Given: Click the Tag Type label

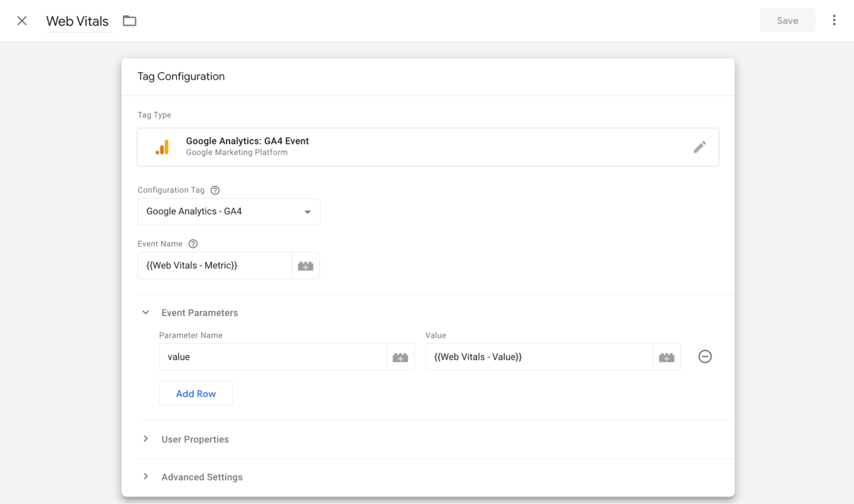Looking at the screenshot, I should pyautogui.click(x=154, y=115).
